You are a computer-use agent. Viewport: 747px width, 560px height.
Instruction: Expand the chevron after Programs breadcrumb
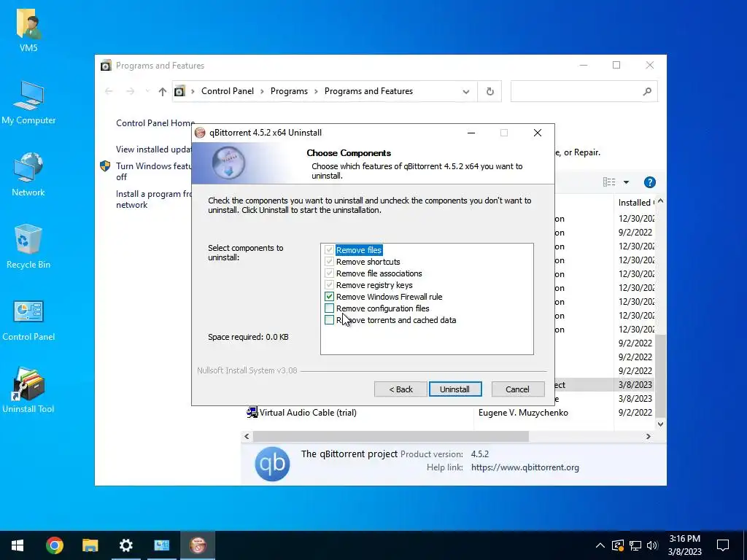316,91
